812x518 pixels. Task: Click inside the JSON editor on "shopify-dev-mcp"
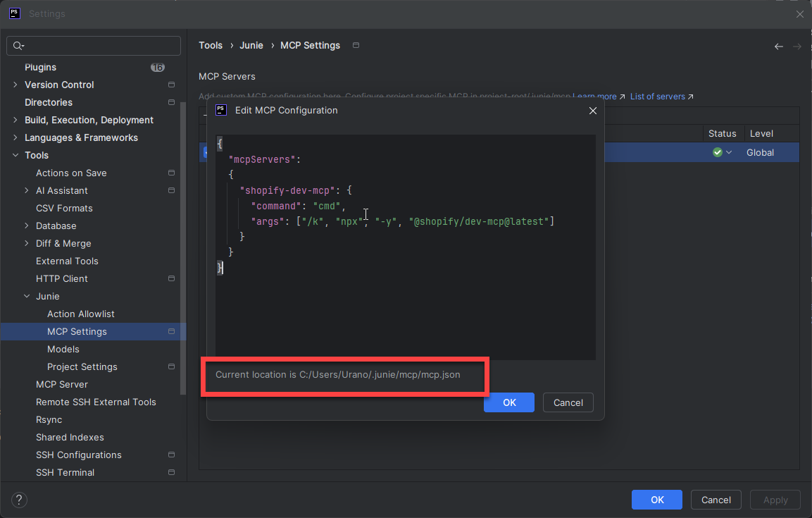pos(287,190)
